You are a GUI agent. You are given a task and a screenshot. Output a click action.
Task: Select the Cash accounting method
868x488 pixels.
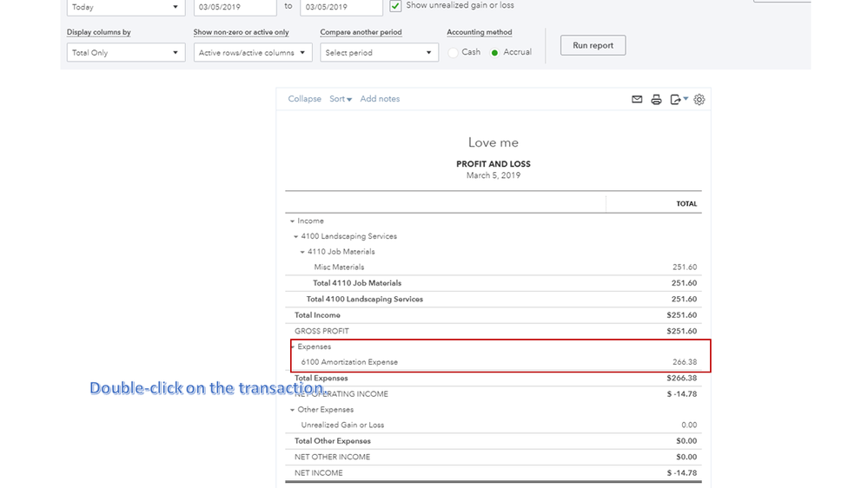(454, 53)
